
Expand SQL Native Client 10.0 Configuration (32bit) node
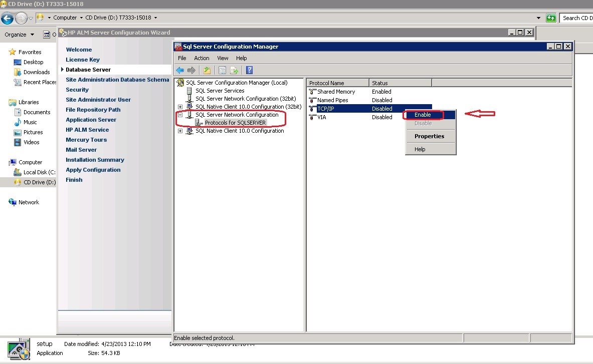180,107
